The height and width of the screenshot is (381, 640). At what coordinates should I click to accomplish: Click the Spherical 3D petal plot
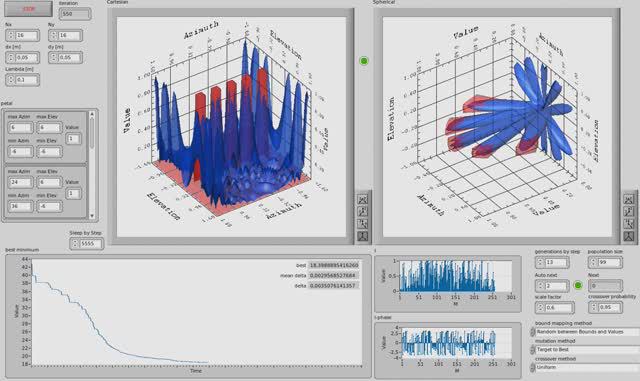498,127
